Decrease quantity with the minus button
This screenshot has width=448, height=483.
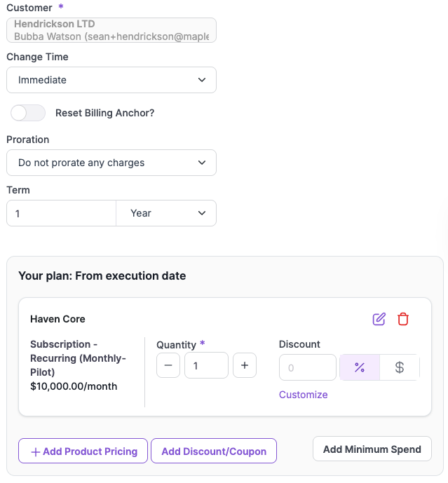pyautogui.click(x=168, y=365)
